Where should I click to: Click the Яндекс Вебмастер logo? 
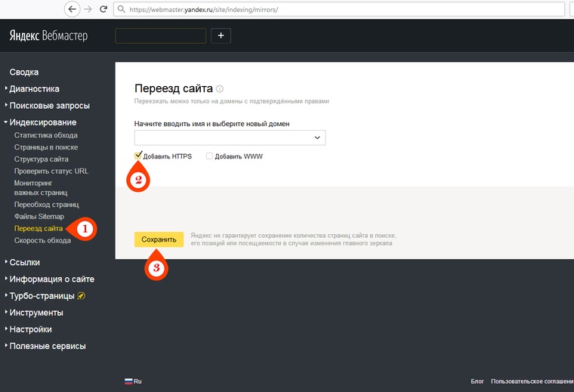[x=50, y=35]
